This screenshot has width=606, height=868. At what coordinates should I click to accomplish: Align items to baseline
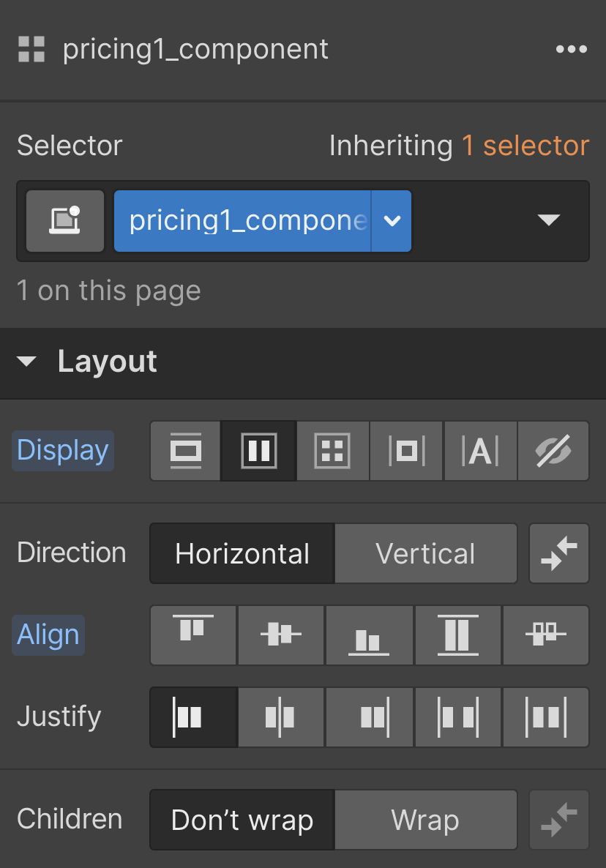pyautogui.click(x=546, y=635)
